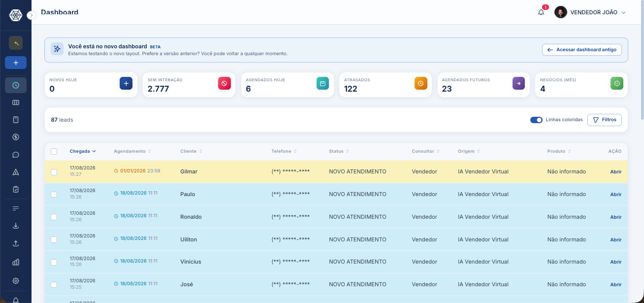
Task: Tick the checkbox next to Paulo
Action: pyautogui.click(x=54, y=194)
